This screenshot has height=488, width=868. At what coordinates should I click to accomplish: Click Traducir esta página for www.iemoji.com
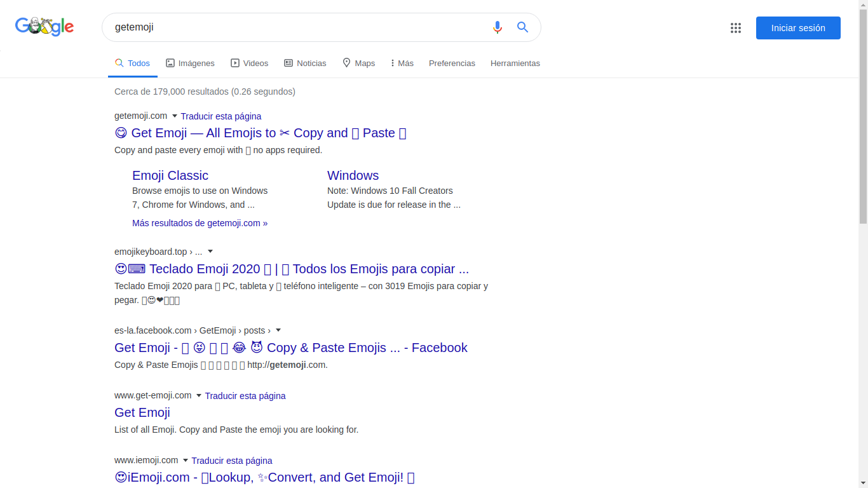click(232, 461)
